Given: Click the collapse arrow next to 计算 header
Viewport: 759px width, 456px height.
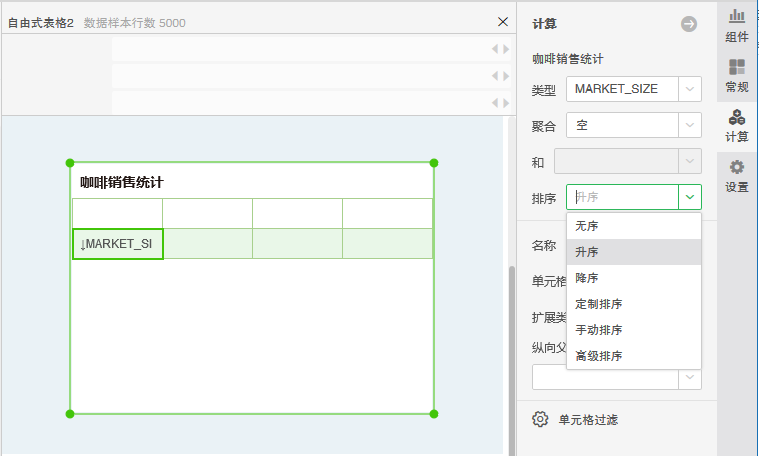Looking at the screenshot, I should click(x=689, y=24).
